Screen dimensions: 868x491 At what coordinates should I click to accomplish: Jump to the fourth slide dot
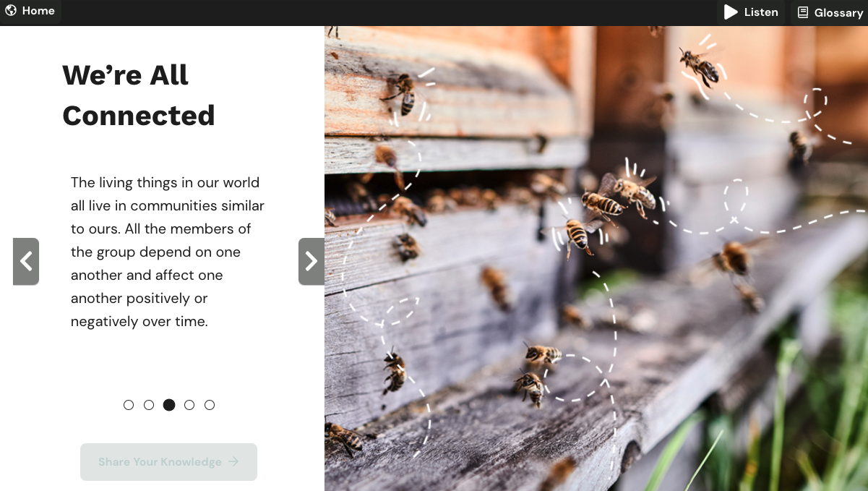189,405
